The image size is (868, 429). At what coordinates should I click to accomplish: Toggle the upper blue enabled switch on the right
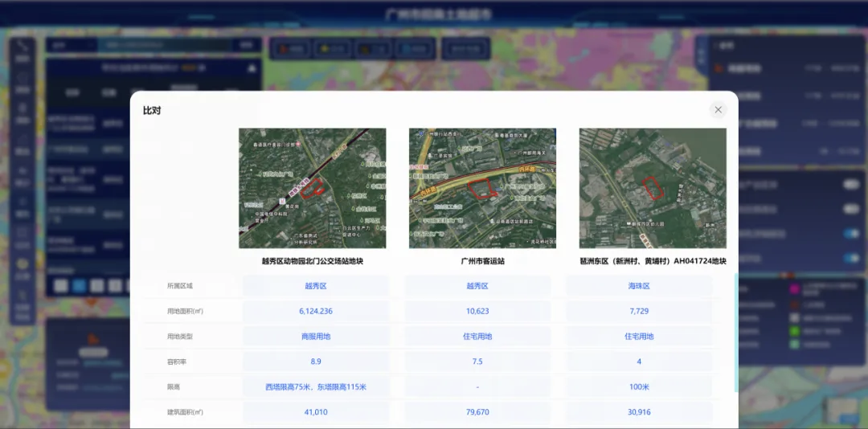(850, 234)
